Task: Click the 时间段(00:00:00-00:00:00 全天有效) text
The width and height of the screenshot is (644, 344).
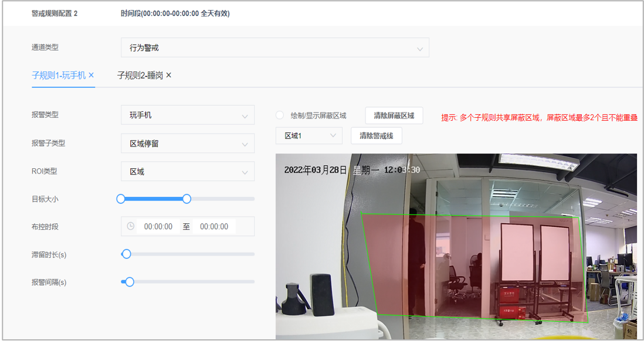Action: click(175, 13)
